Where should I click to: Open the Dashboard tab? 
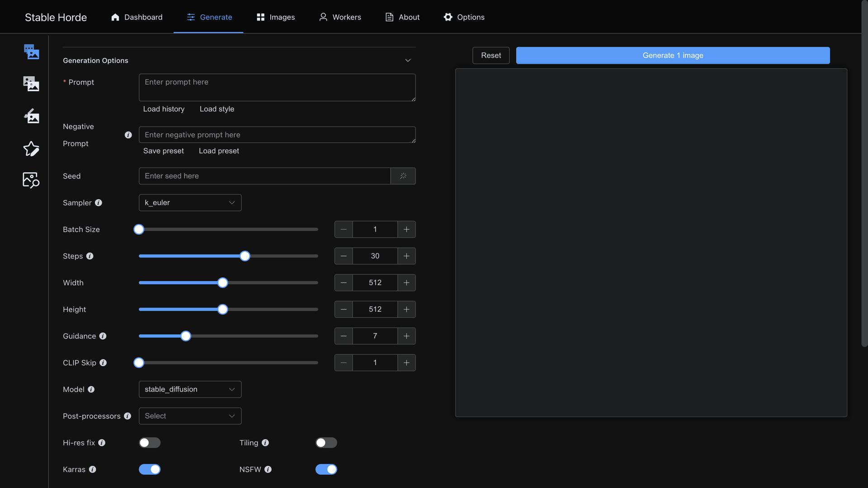pyautogui.click(x=136, y=17)
